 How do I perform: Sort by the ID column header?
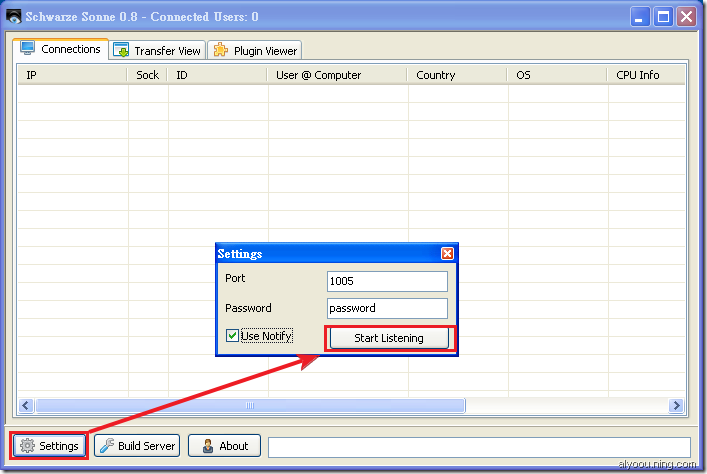click(x=217, y=75)
